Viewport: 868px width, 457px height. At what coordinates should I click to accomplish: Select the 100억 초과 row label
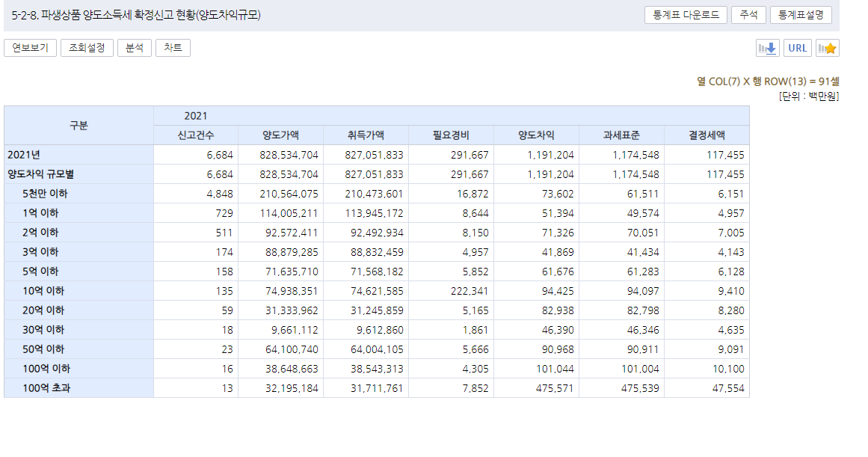pos(46,388)
